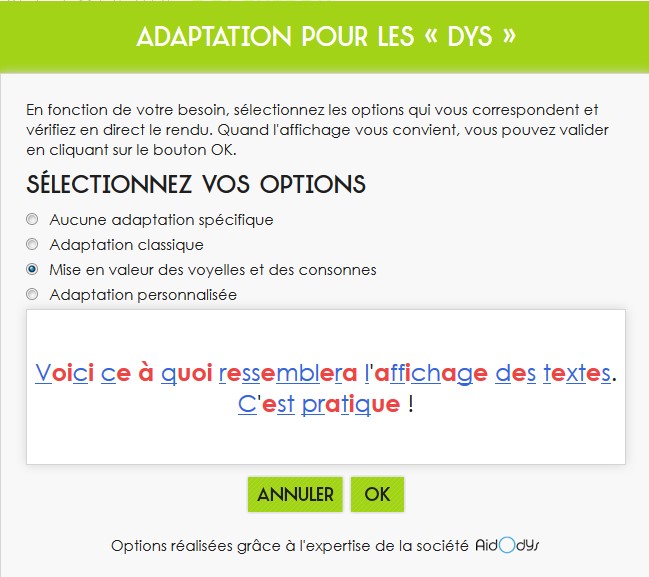The width and height of the screenshot is (649, 577).
Task: Click the preview text "Voici ce à quoi ressemblera"
Action: (x=196, y=373)
